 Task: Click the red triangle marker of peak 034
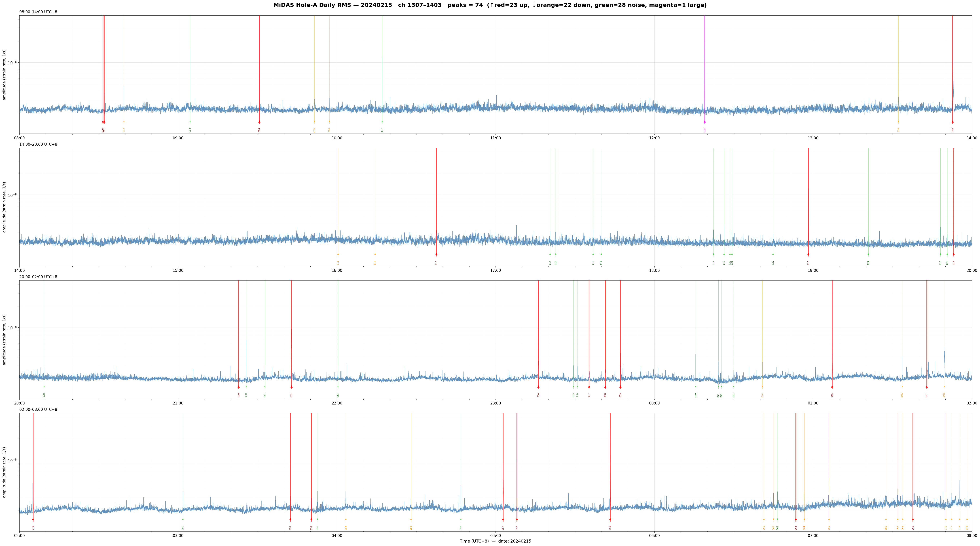coord(538,387)
